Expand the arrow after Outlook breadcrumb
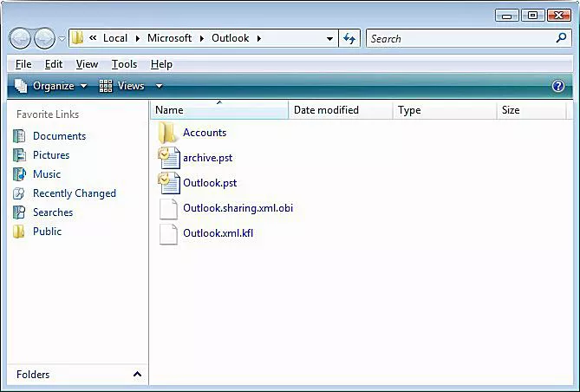580x392 pixels. point(259,38)
